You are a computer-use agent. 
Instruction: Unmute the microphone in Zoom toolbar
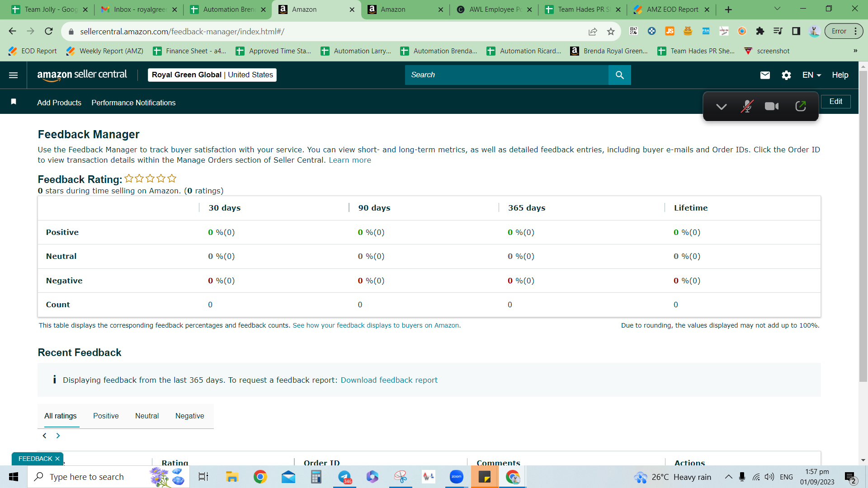[x=747, y=106]
